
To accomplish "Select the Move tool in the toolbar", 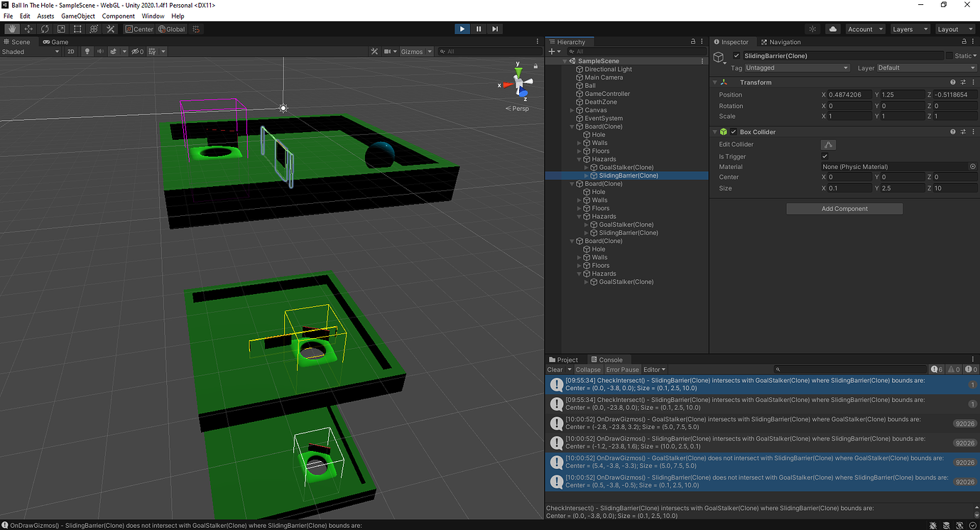I will pos(28,28).
